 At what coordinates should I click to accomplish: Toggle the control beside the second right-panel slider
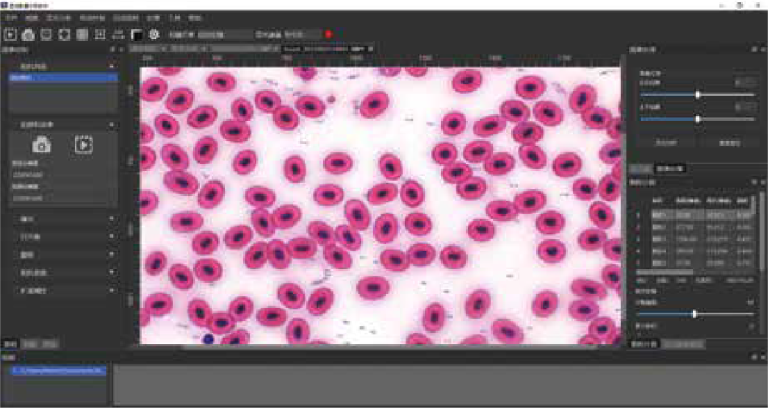[744, 106]
